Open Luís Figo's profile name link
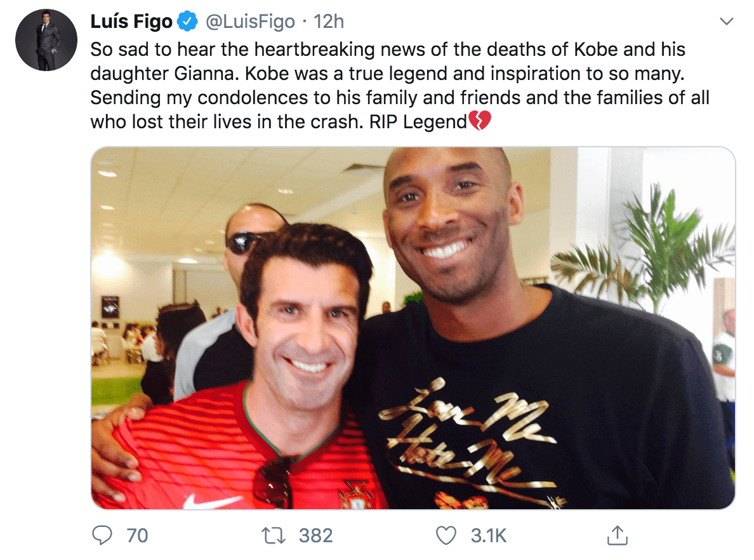This screenshot has height=560, width=754. (131, 20)
